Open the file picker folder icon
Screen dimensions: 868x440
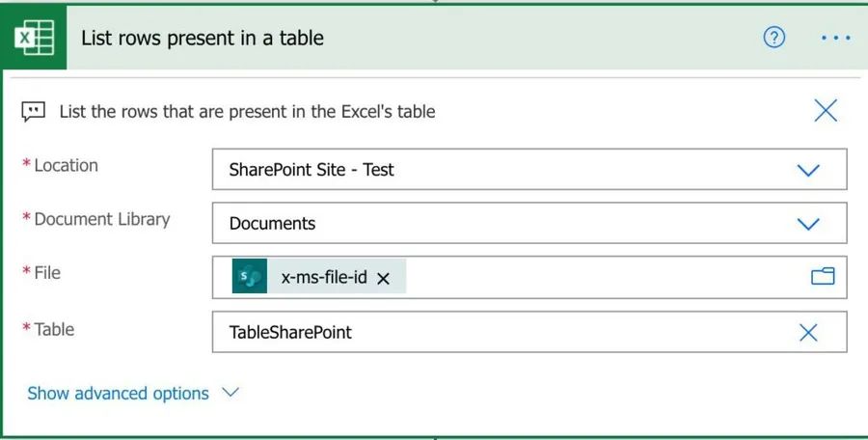point(823,278)
